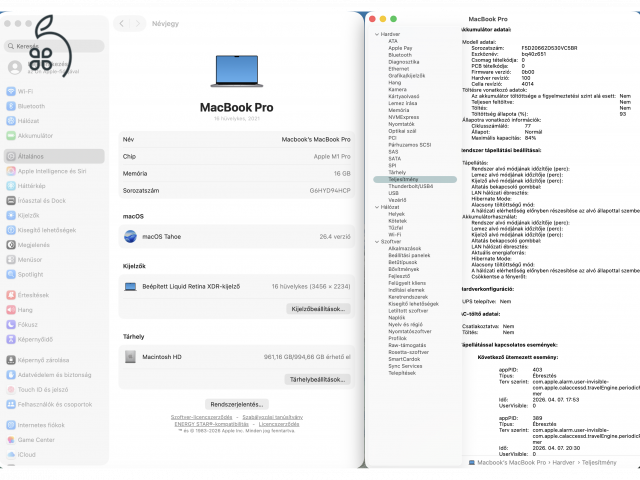Open Íróasztal és Dock settings
Image resolution: width=640 pixels, height=480 pixels.
(x=36, y=200)
